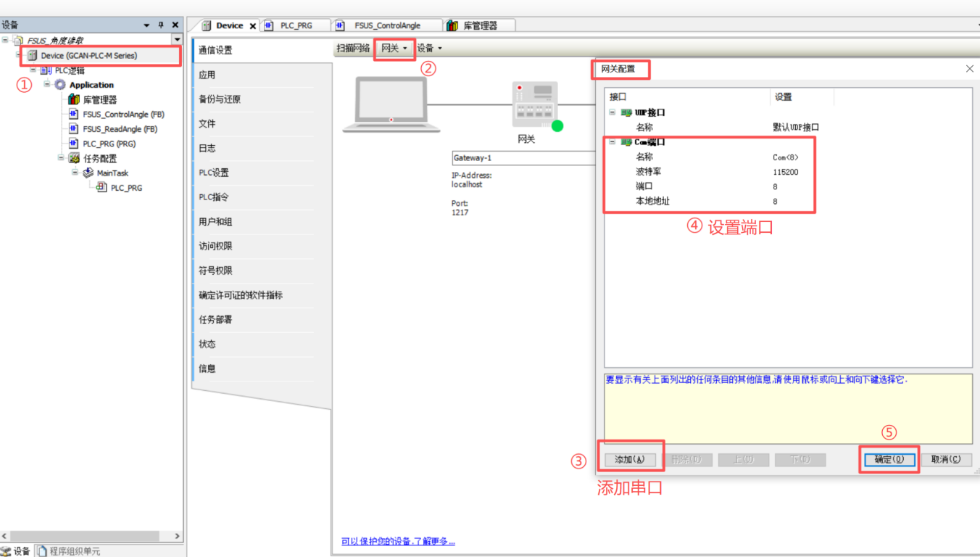Select the 库管理器 library icon in tree
The height and width of the screenshot is (557, 980).
74,100
